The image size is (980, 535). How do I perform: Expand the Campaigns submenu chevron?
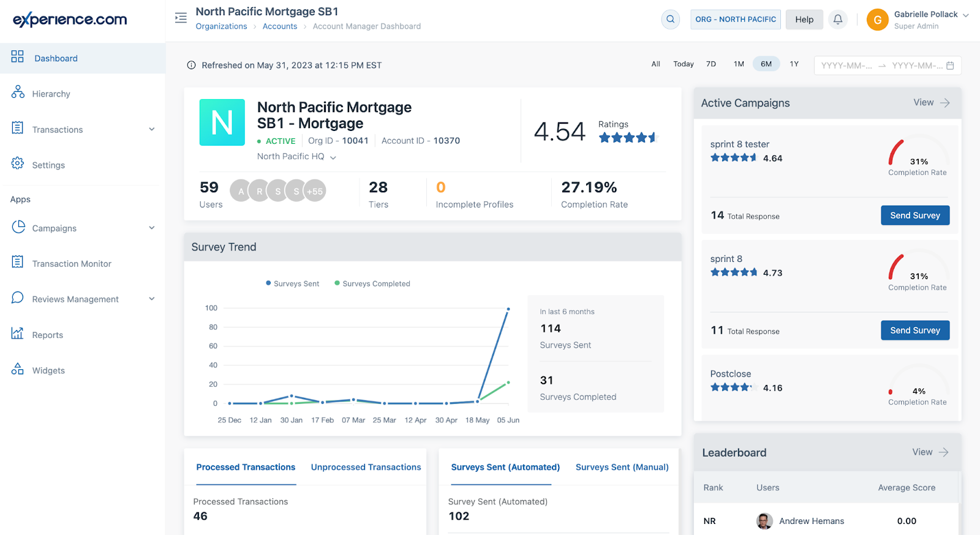pyautogui.click(x=152, y=228)
